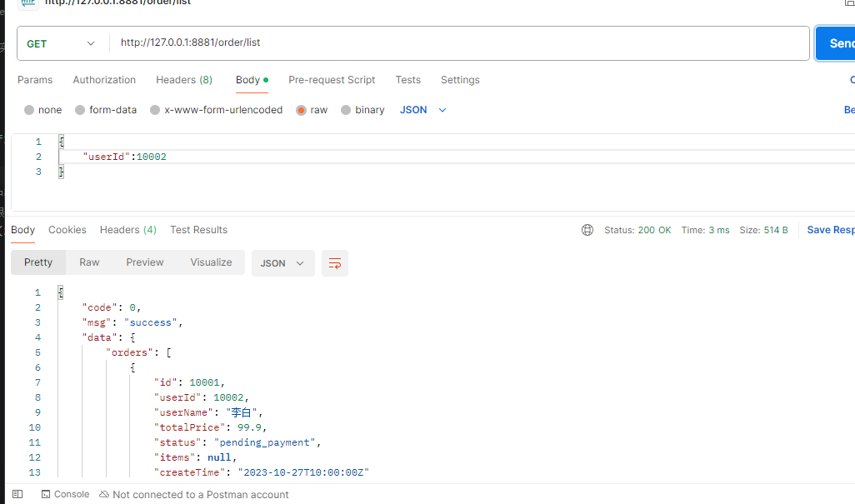Open the Params tab
The image size is (855, 504).
[x=35, y=80]
